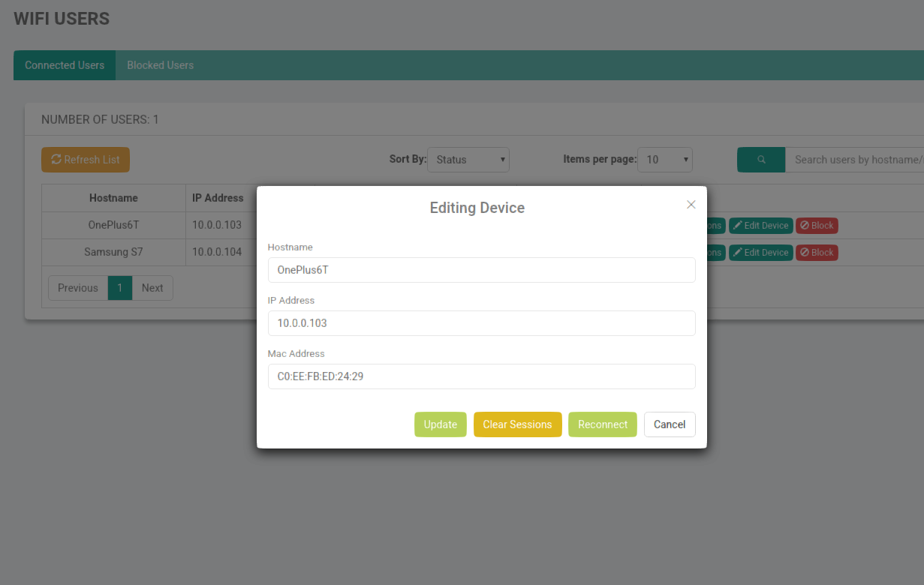Click into the Hostname input field
This screenshot has height=585, width=924.
(481, 270)
